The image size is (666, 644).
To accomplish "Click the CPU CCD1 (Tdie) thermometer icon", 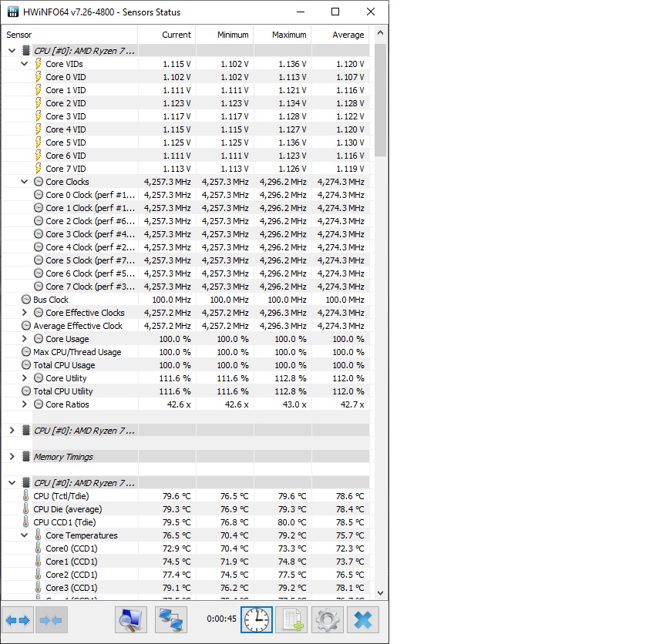I will (26, 522).
